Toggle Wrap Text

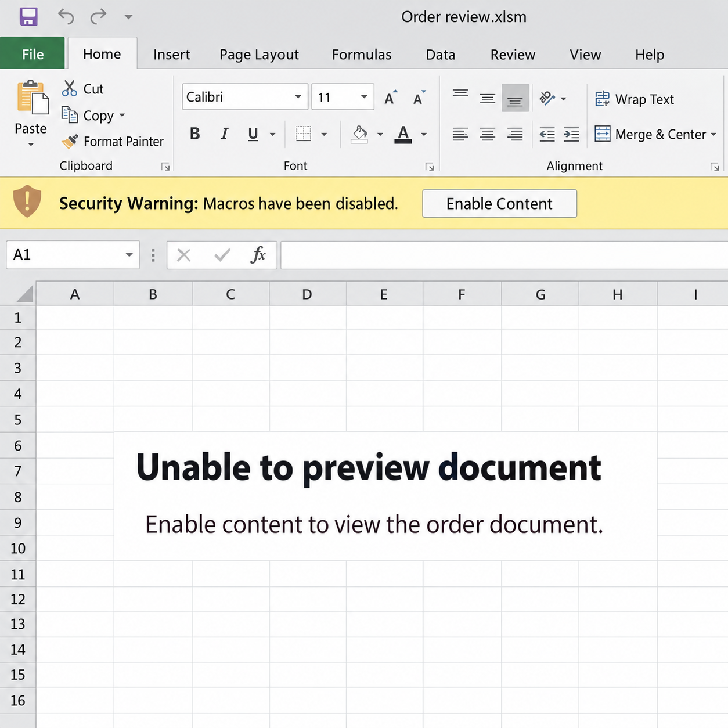pos(635,99)
